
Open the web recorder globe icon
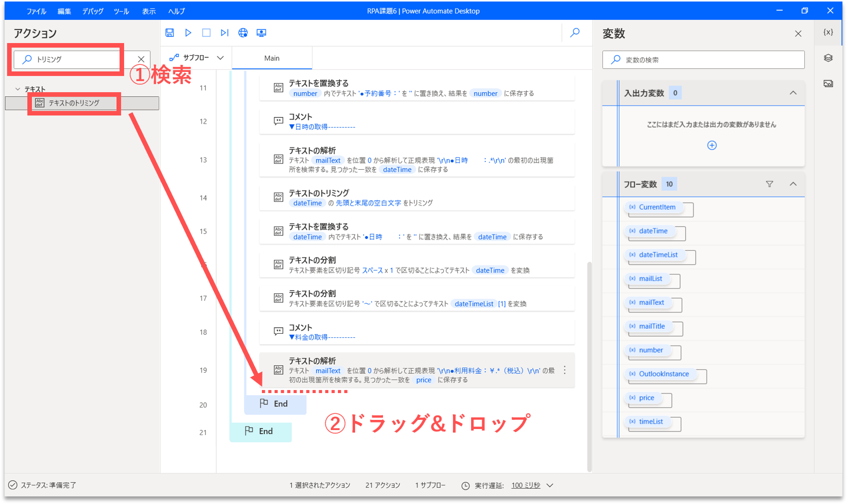click(243, 32)
